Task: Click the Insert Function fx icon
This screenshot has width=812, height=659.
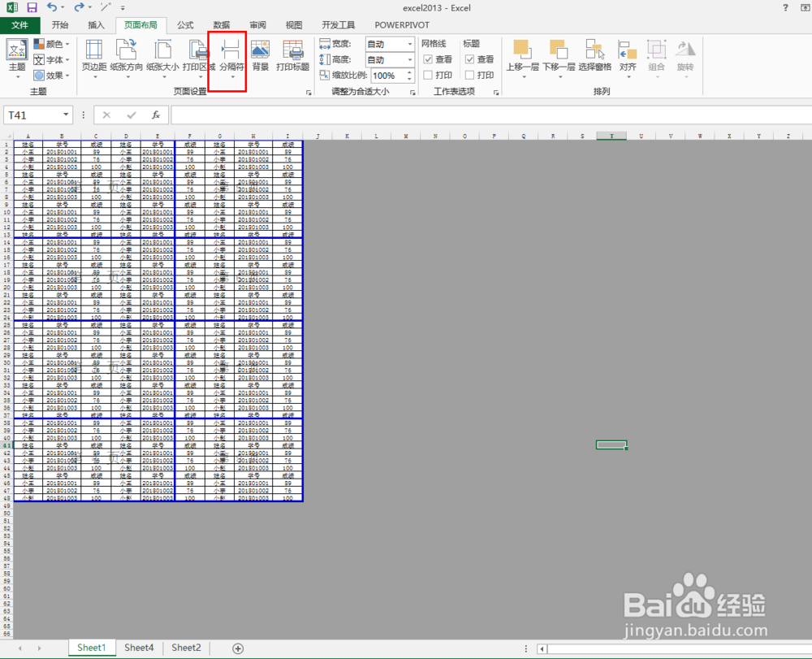Action: pyautogui.click(x=156, y=115)
